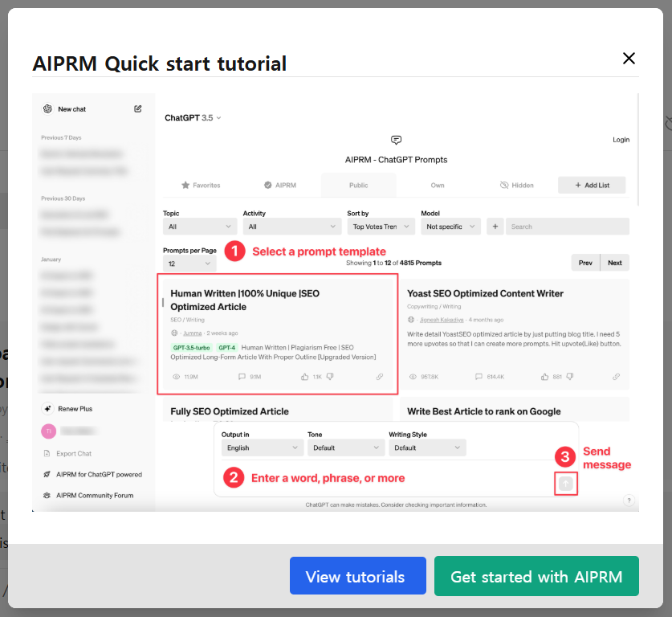
Task: Click Get started with AIPRM button
Action: pyautogui.click(x=536, y=576)
